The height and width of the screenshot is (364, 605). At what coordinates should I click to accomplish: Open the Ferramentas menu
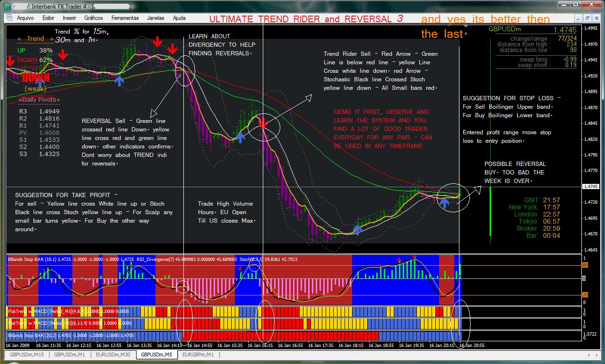pos(125,18)
